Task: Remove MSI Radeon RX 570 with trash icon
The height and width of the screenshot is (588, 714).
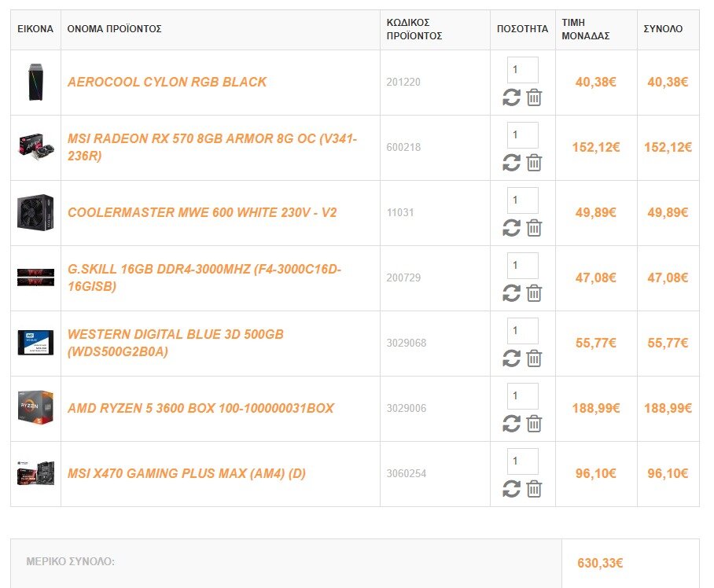Action: (534, 163)
